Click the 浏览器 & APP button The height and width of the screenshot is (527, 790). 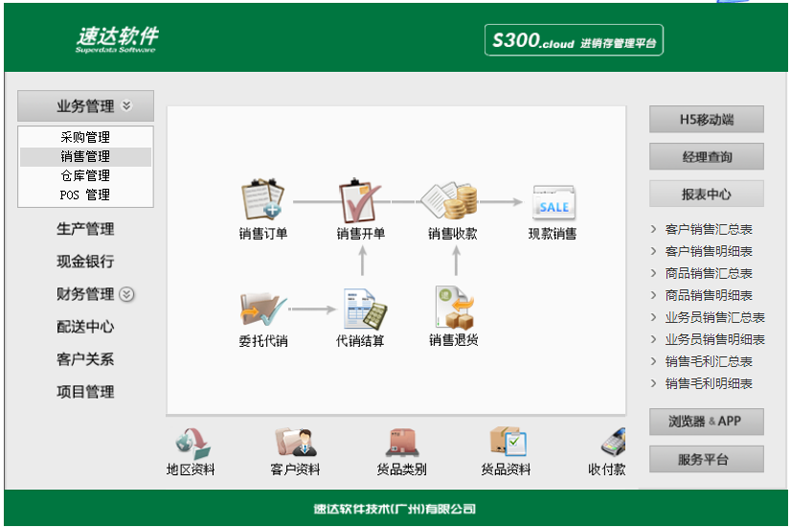pyautogui.click(x=706, y=421)
